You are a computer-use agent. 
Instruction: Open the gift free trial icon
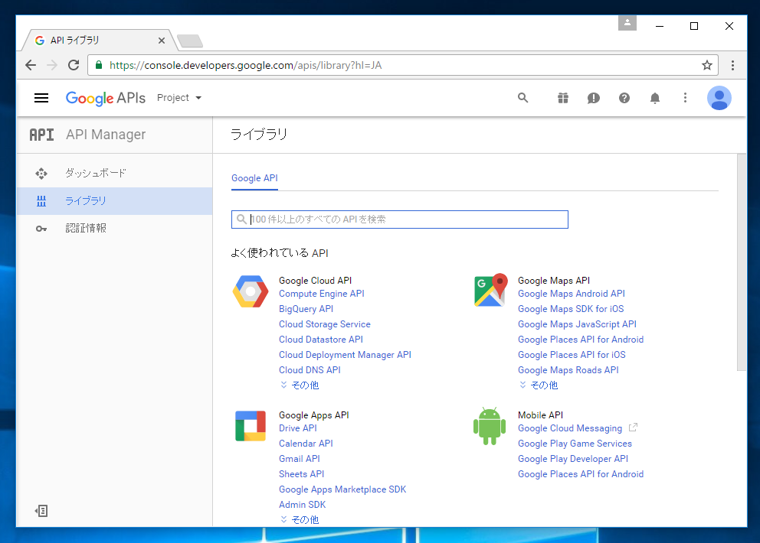click(x=563, y=98)
